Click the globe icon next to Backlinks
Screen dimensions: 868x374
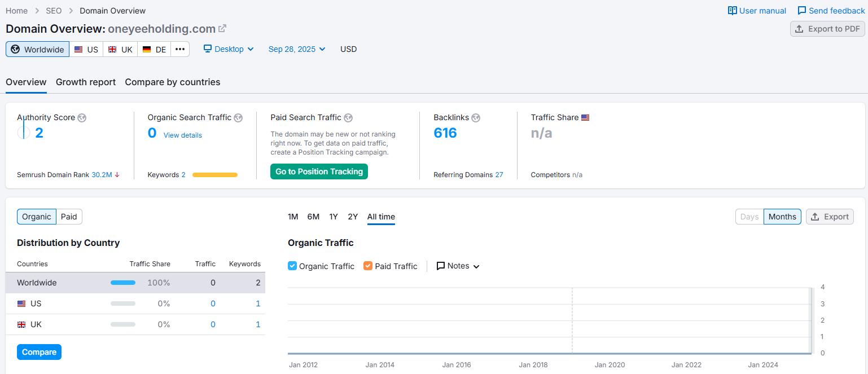tap(476, 118)
